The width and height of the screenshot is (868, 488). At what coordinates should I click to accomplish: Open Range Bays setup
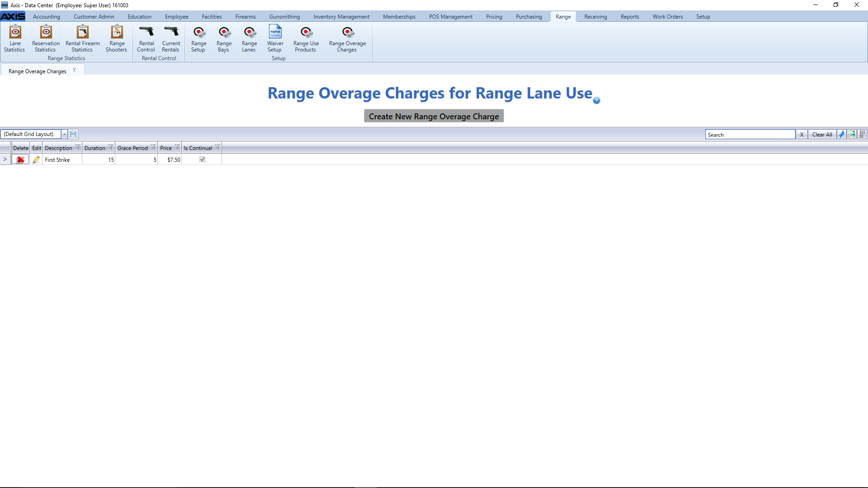tap(224, 39)
